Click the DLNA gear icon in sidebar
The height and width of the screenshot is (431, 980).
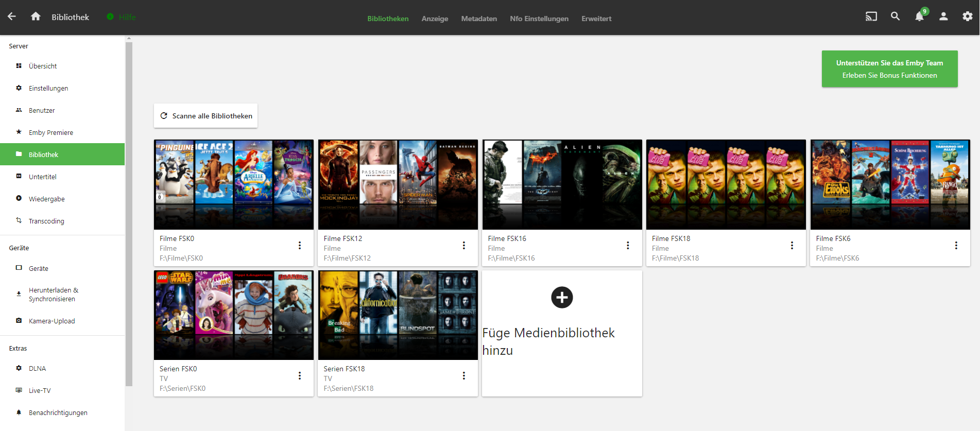tap(19, 368)
